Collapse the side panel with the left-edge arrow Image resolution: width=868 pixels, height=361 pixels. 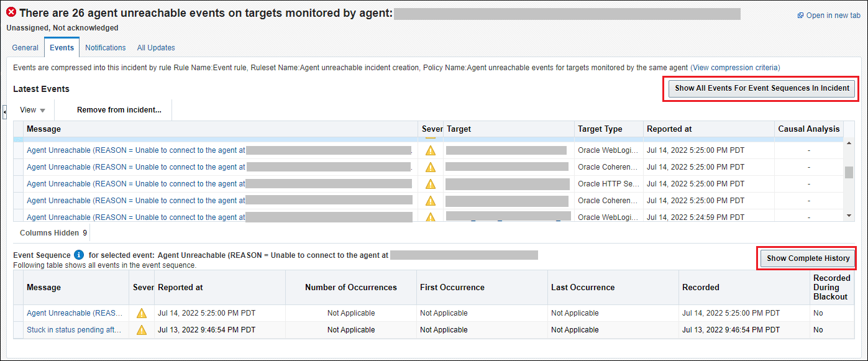coord(5,112)
